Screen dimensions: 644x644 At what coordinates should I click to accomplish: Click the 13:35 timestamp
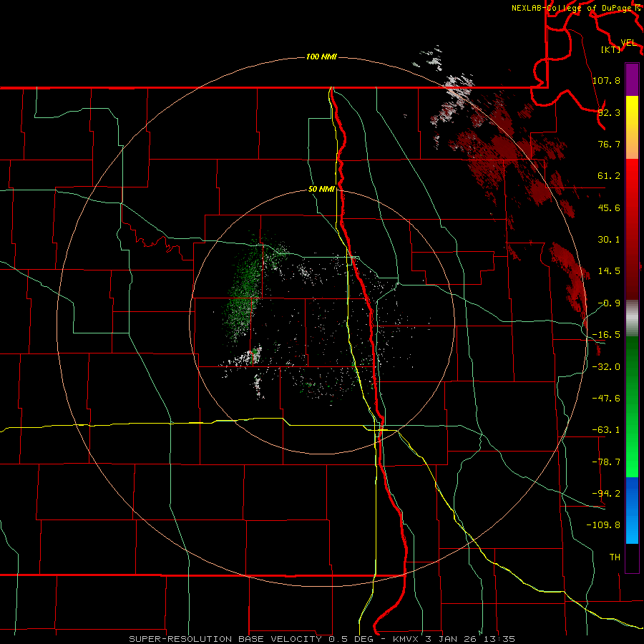[498, 639]
